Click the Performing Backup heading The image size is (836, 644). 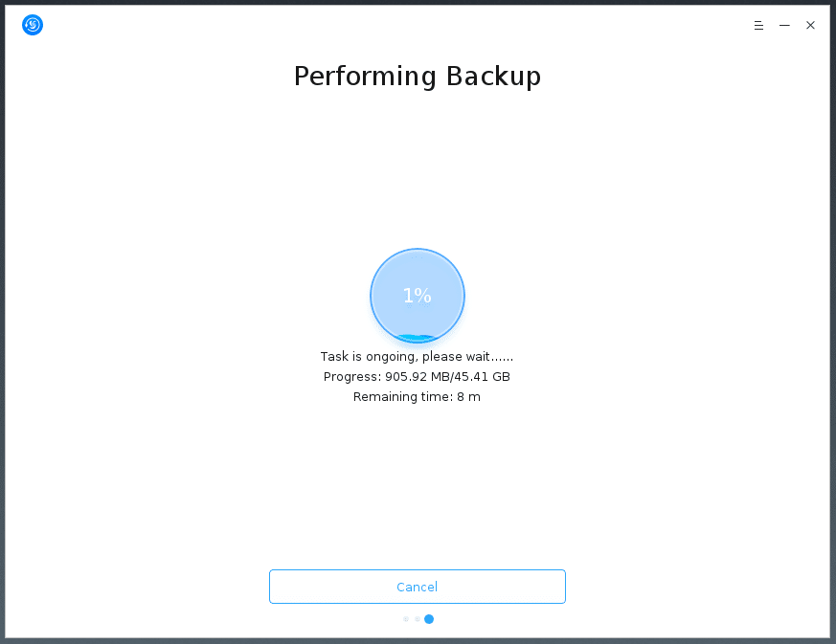[418, 77]
